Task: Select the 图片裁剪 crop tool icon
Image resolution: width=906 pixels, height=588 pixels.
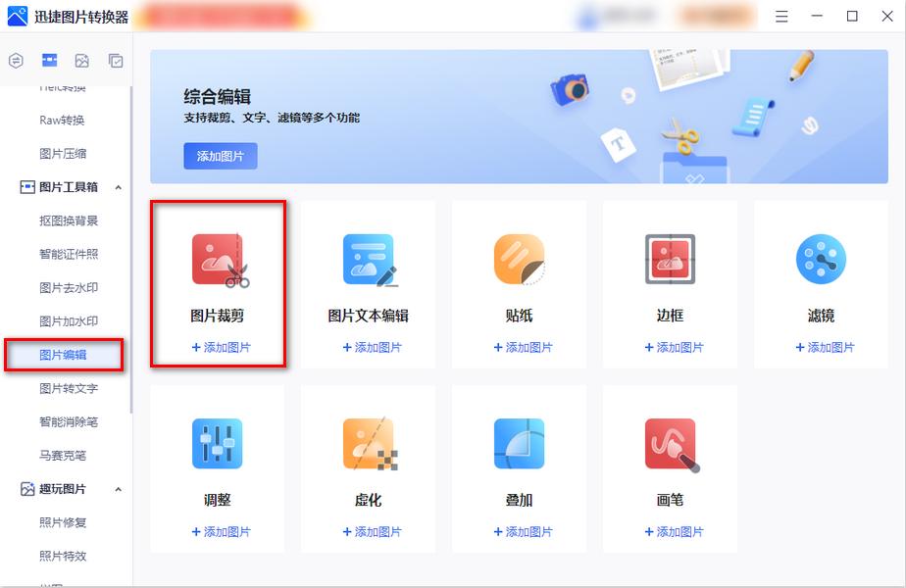Action: 218,259
